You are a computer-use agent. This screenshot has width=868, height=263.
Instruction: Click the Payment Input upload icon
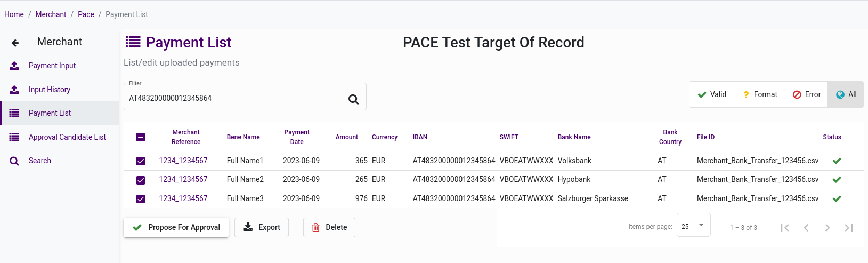[x=14, y=66]
